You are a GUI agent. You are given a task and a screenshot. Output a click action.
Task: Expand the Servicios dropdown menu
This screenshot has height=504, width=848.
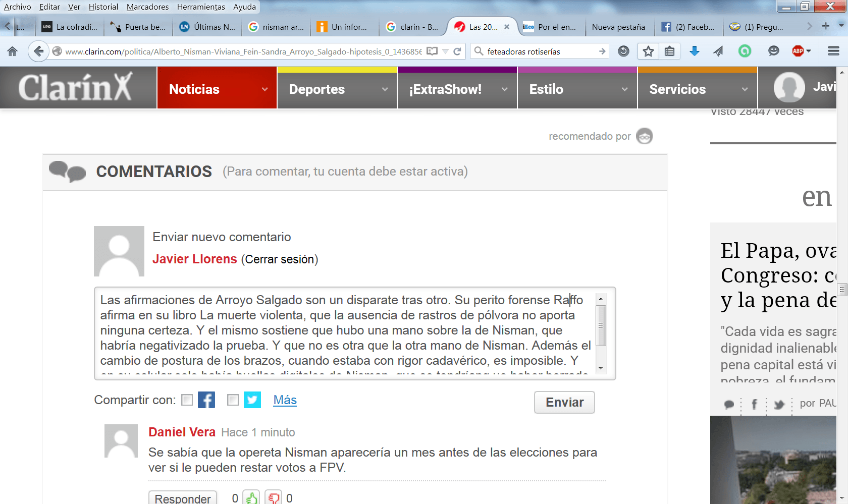coord(745,89)
